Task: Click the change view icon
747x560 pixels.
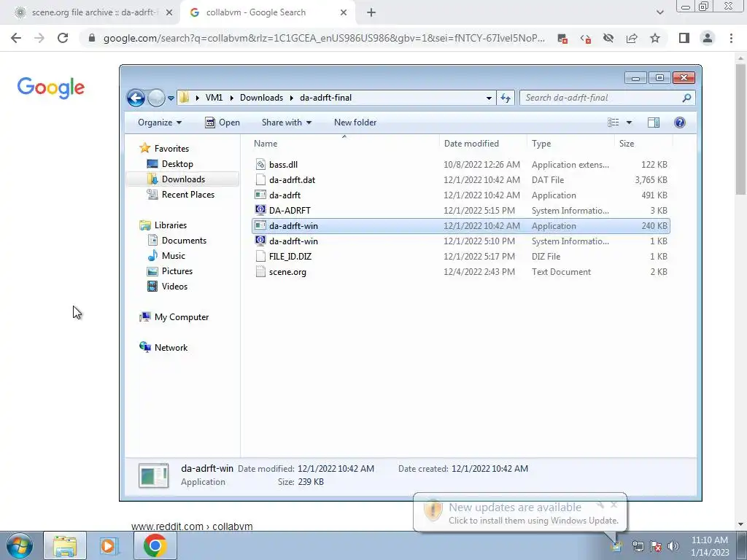Action: click(613, 122)
